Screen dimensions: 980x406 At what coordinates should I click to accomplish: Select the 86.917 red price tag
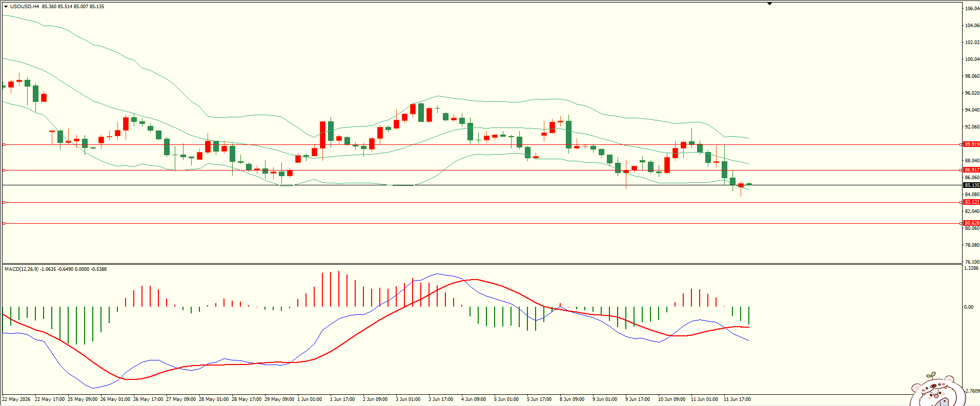pyautogui.click(x=971, y=170)
